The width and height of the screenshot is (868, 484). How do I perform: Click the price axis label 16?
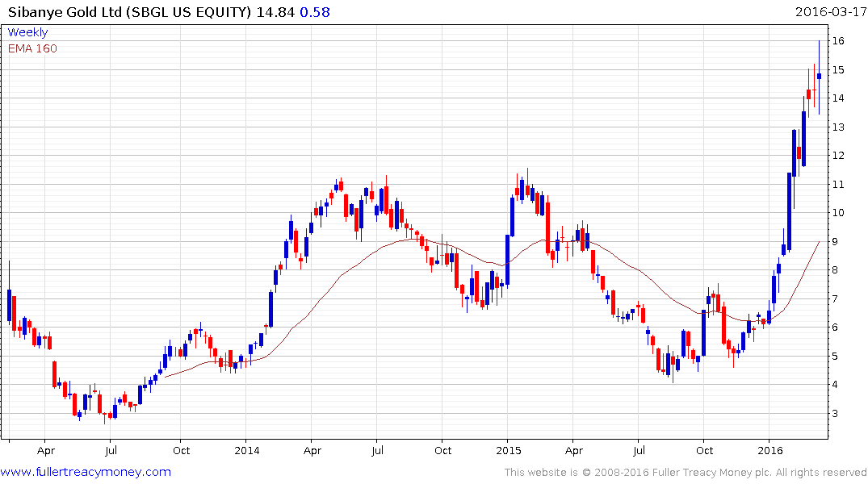(838, 41)
